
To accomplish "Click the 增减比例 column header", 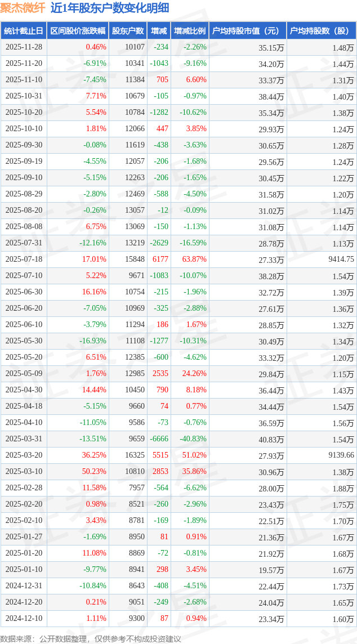I will [190, 31].
